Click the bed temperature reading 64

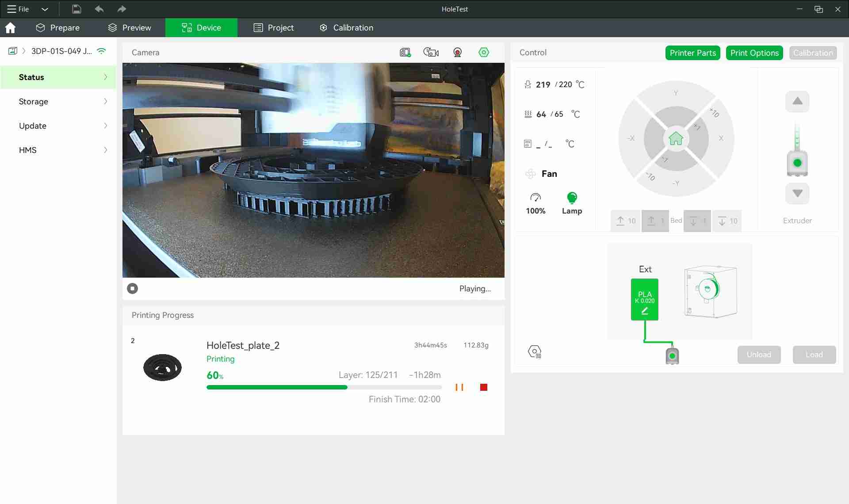point(541,114)
